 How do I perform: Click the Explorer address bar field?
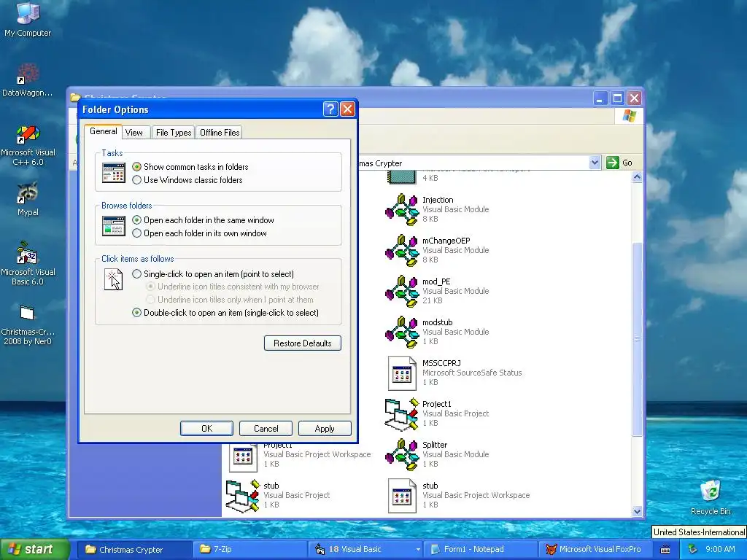474,163
